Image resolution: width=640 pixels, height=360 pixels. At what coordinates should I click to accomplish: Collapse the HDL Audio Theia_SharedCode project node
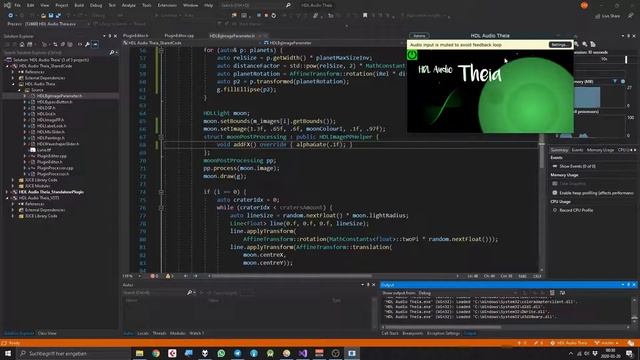pyautogui.click(x=7, y=66)
